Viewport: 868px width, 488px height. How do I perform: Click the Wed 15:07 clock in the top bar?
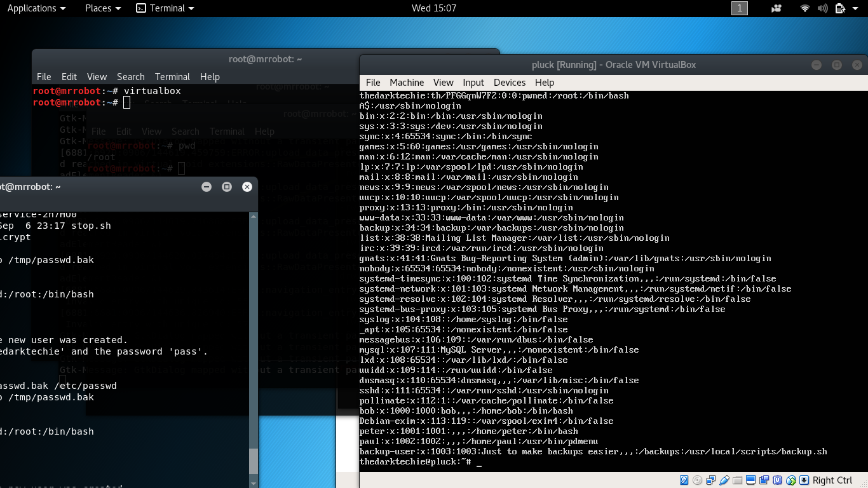[433, 8]
